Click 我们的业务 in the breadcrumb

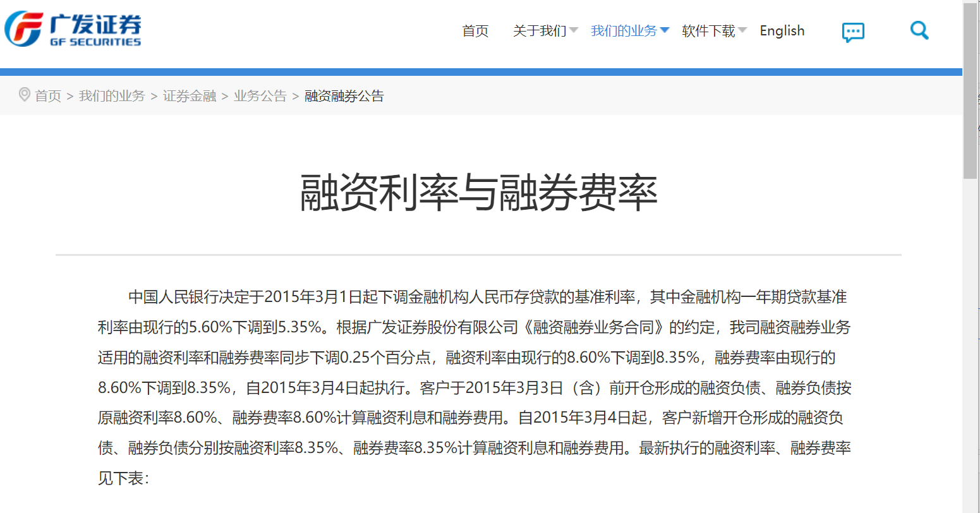112,96
